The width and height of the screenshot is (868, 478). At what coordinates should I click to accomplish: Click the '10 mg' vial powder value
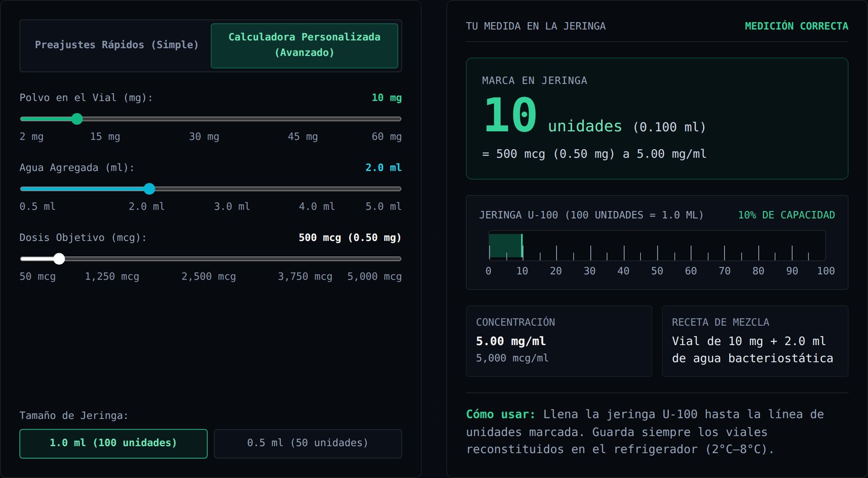[386, 98]
